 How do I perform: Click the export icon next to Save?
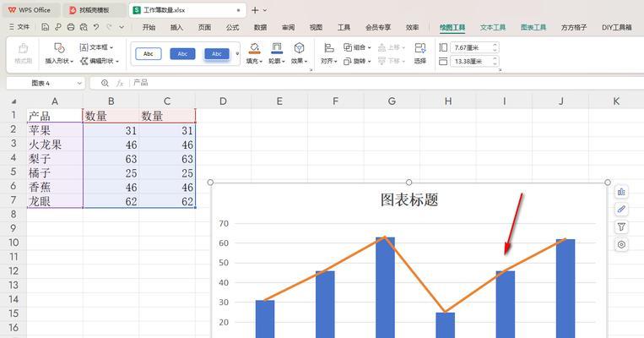(x=58, y=27)
